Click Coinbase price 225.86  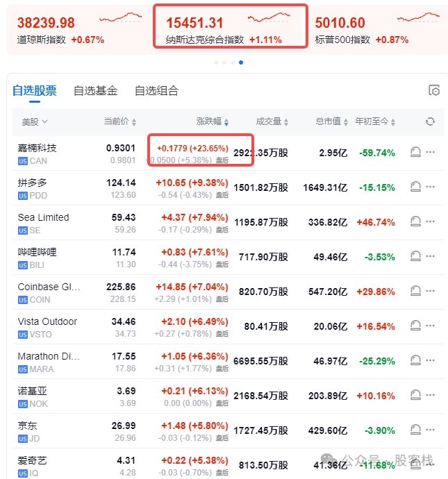tap(121, 287)
